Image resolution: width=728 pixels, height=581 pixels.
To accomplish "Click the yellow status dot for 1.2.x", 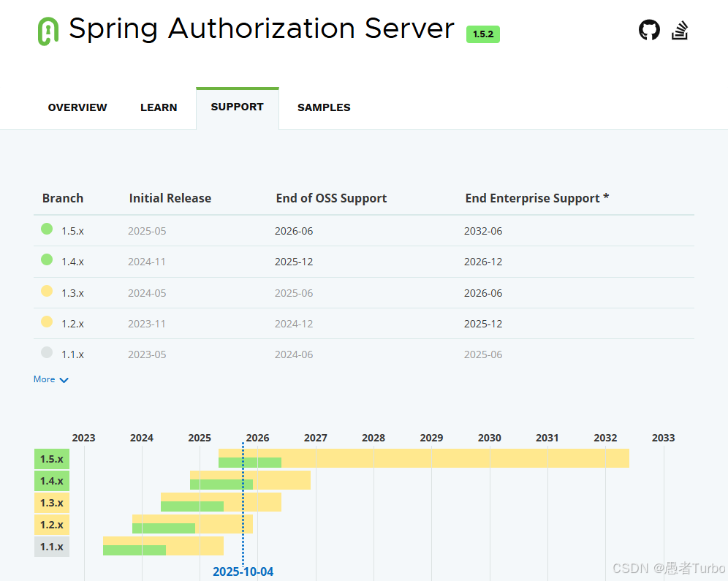I will point(47,322).
